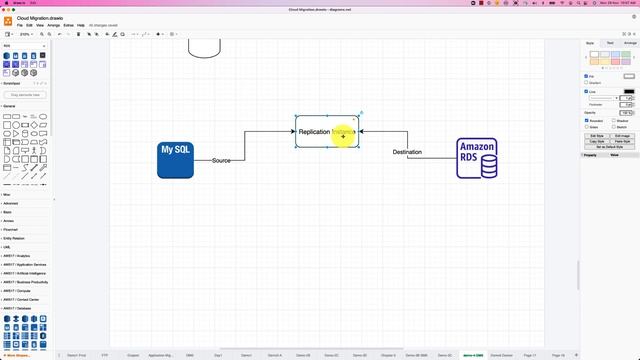Pick the cylinder shape in General palette
This screenshot has width=640, height=360.
[x=25, y=133]
